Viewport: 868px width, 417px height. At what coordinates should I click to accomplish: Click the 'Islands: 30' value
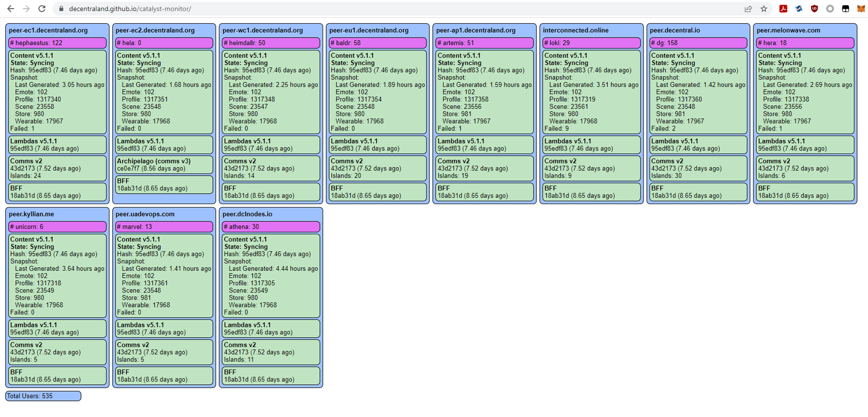667,176
